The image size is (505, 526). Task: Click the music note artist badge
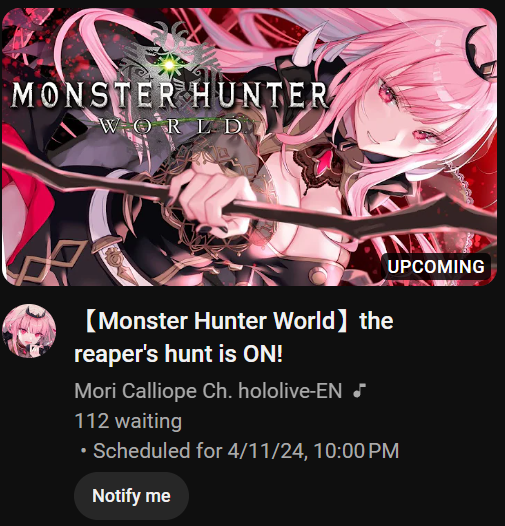point(359,391)
